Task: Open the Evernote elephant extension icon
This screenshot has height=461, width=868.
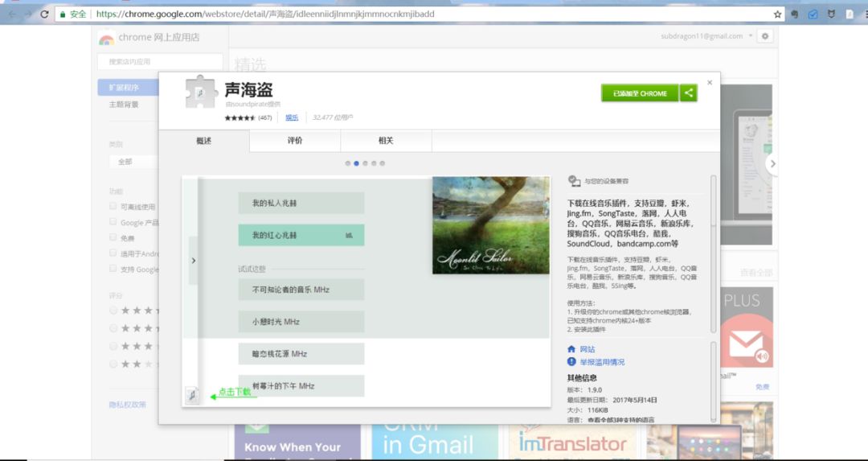Action: click(795, 14)
